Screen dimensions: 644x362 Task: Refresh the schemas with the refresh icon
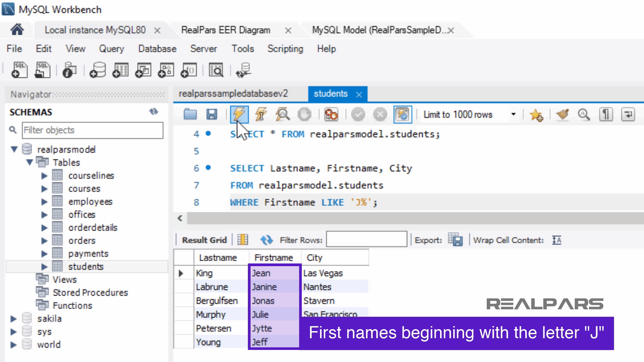pos(154,112)
